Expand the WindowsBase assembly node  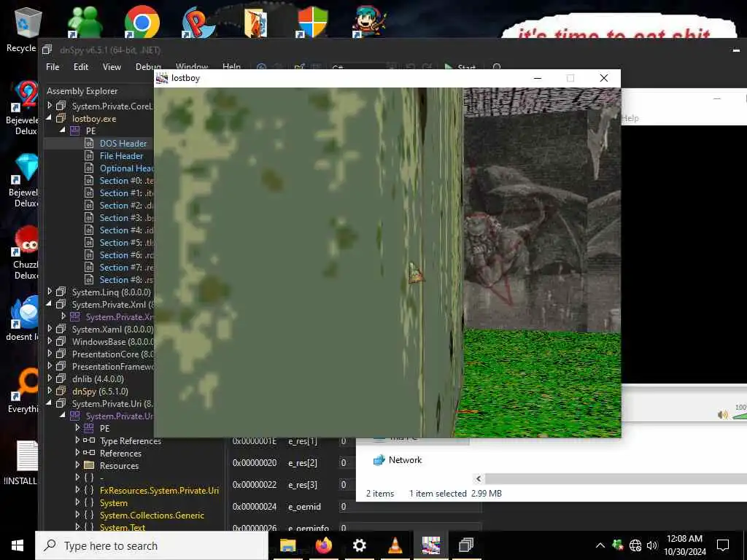point(50,341)
